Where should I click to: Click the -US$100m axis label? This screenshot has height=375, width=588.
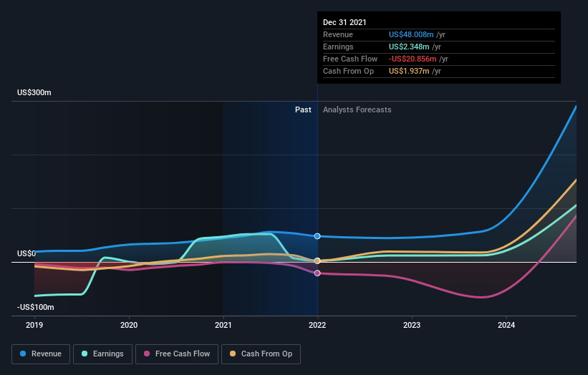click(36, 307)
